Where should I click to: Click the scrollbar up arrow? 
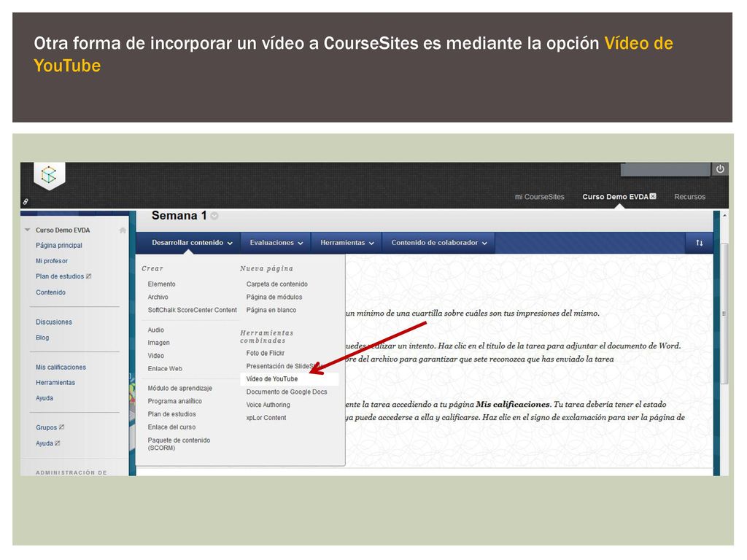point(724,216)
